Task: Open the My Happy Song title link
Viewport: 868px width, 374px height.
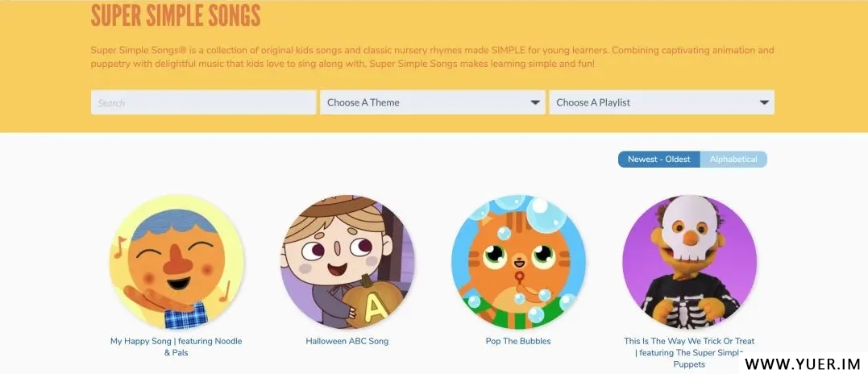Action: (176, 347)
